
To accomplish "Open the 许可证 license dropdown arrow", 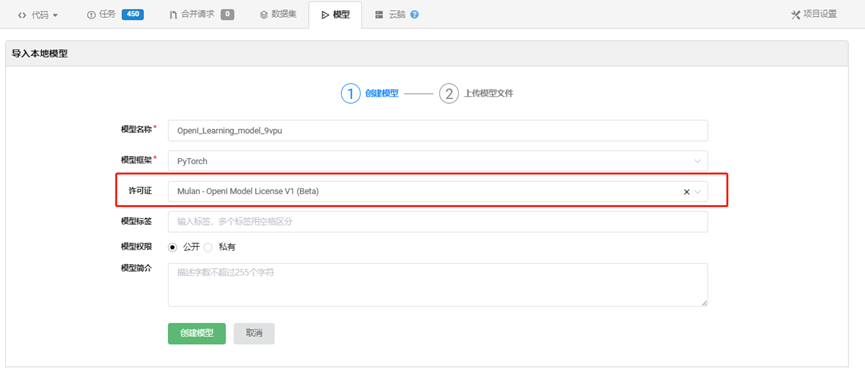I will pos(698,192).
